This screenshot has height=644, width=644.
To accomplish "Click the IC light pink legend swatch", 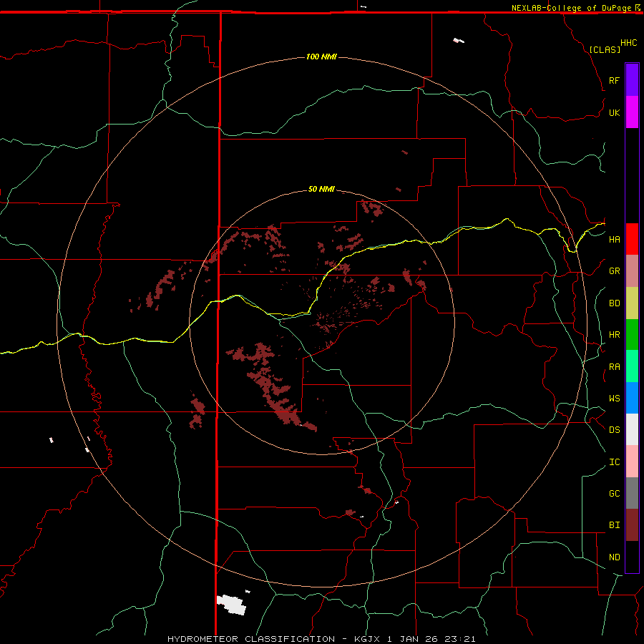I will click(632, 462).
